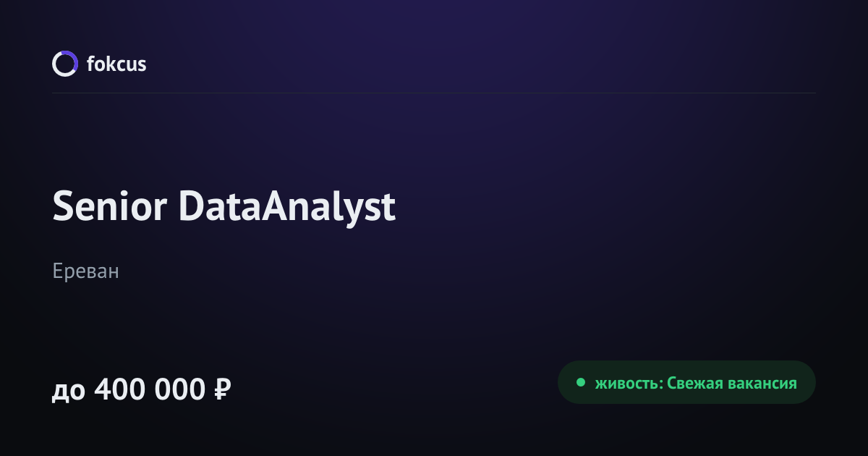Click the salary text до 400 000 ₽

click(142, 390)
